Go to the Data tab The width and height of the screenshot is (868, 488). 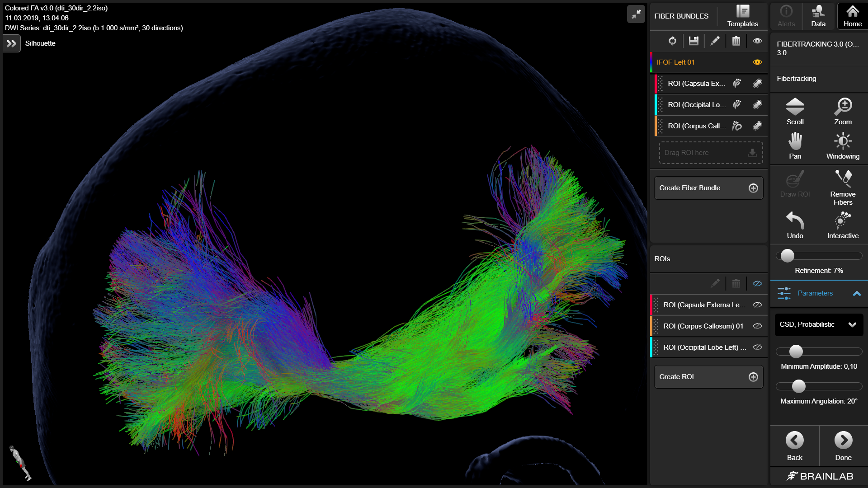(818, 16)
